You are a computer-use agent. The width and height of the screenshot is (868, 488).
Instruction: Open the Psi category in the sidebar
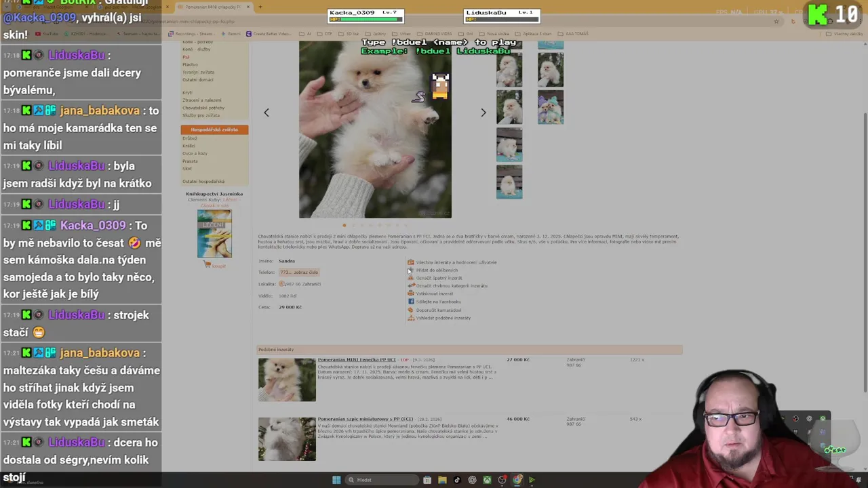(x=186, y=57)
